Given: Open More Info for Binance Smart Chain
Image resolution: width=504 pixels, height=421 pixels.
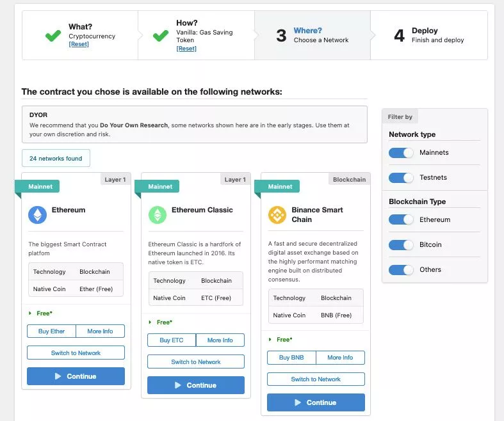Looking at the screenshot, I should tap(340, 358).
